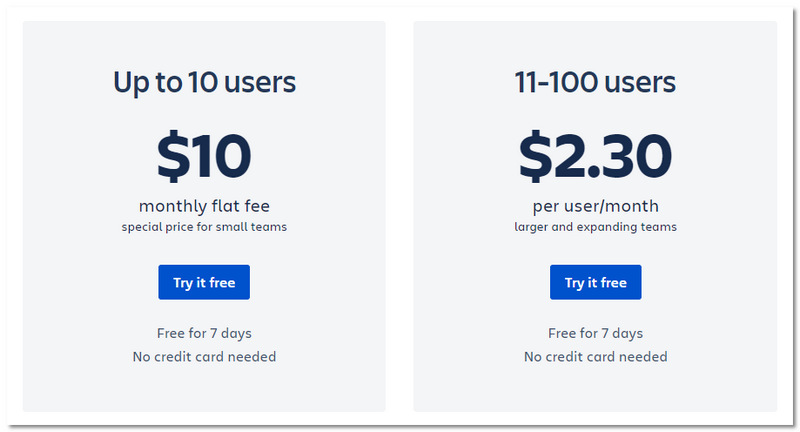
Task: Click 'No credit card needed' in left card
Action: click(204, 356)
